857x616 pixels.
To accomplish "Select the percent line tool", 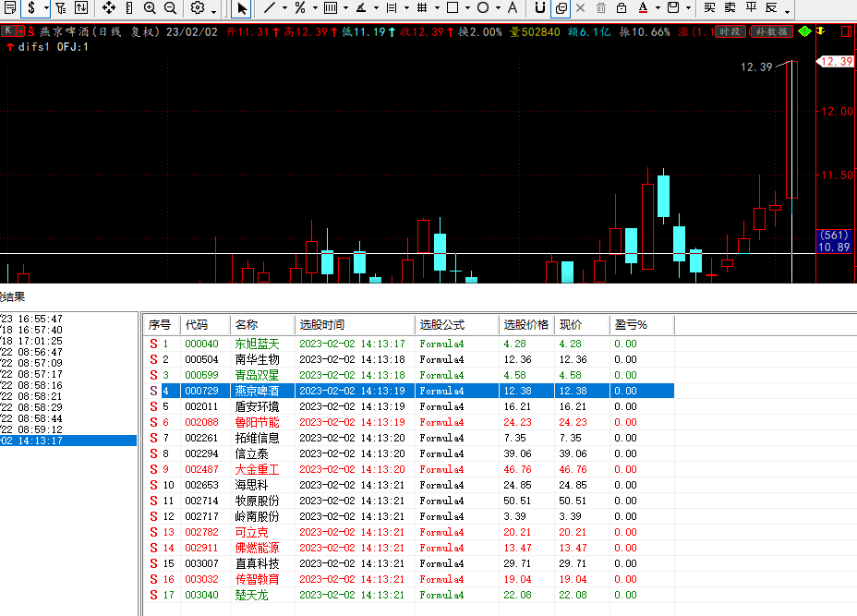I will click(x=300, y=7).
